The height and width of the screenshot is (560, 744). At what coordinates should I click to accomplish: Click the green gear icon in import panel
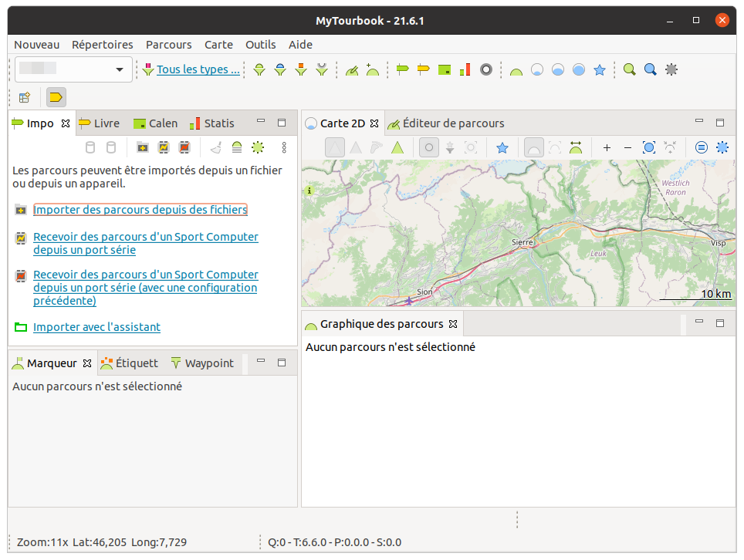point(258,147)
